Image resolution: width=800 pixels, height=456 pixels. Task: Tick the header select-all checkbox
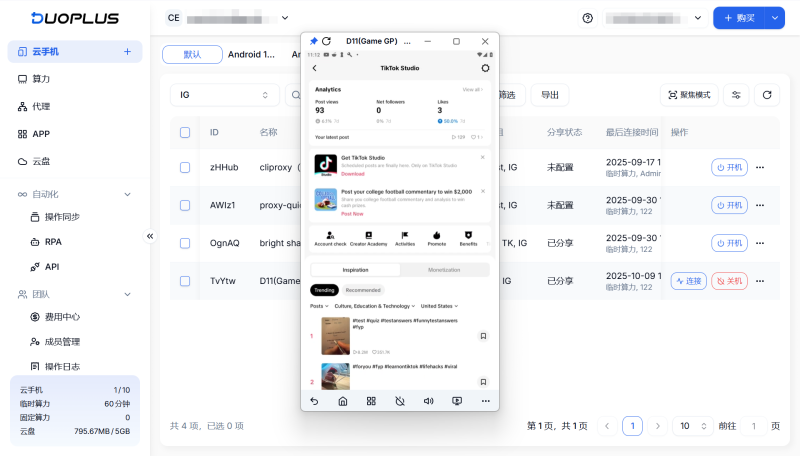tap(185, 132)
